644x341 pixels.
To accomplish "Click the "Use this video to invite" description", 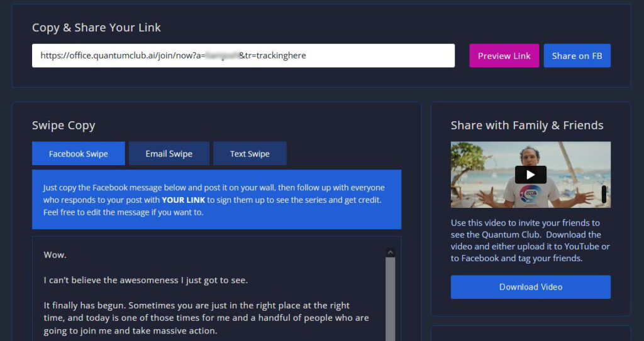I will pyautogui.click(x=530, y=241).
